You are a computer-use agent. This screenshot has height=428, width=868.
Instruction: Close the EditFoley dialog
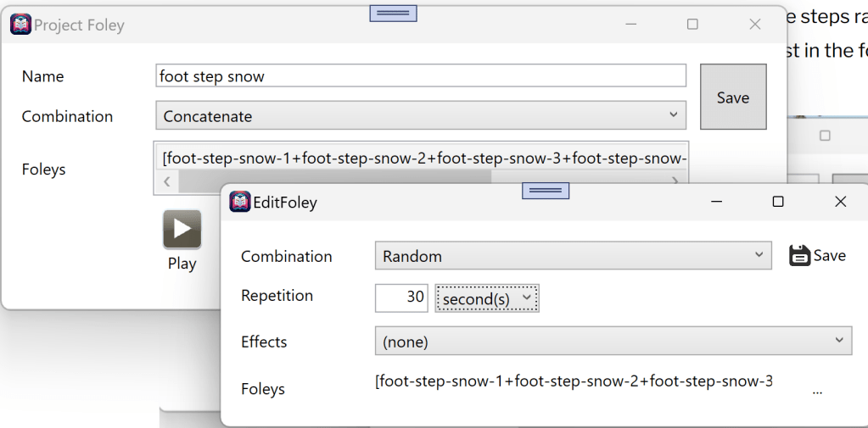(840, 202)
